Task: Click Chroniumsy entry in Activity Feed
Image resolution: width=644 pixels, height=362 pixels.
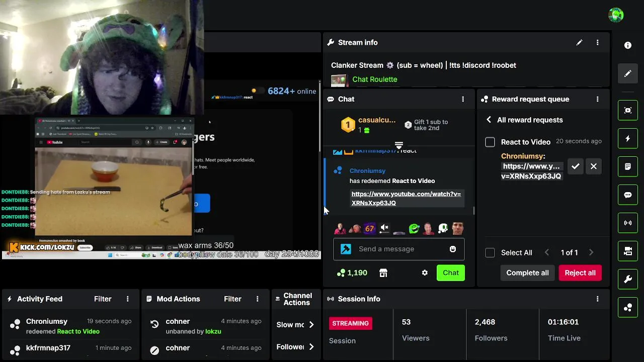Action: pos(70,326)
